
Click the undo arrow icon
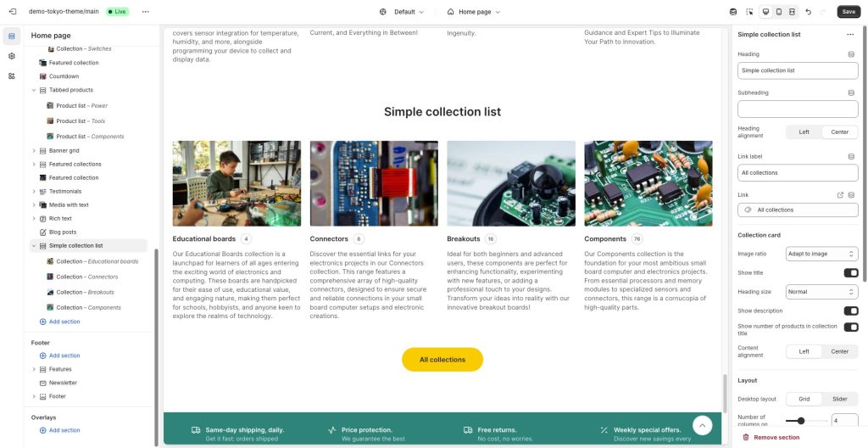[x=808, y=12]
